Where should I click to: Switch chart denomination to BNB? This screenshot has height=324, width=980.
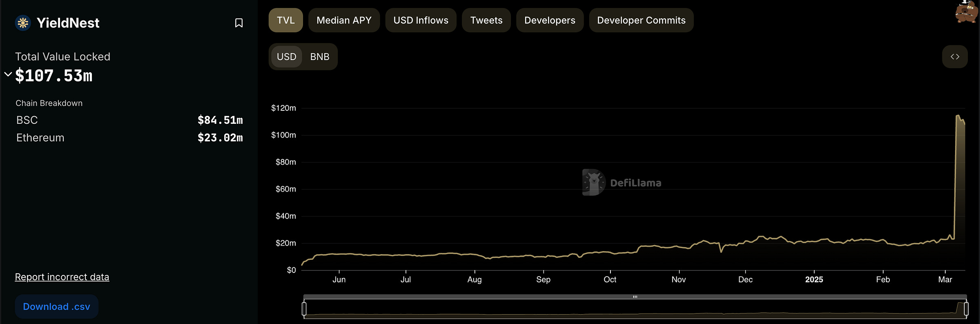tap(320, 57)
